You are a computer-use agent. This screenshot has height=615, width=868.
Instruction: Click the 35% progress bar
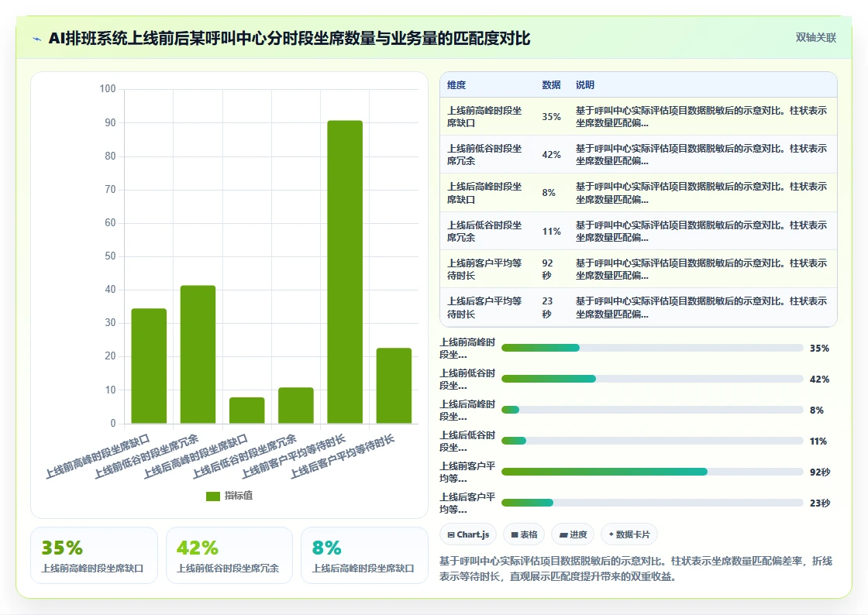(652, 348)
